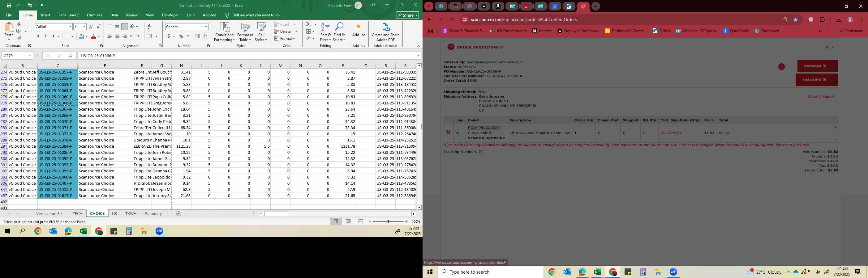This screenshot has height=278, width=868.
Task: Click the Chrome reload page icon
Action: point(452,19)
